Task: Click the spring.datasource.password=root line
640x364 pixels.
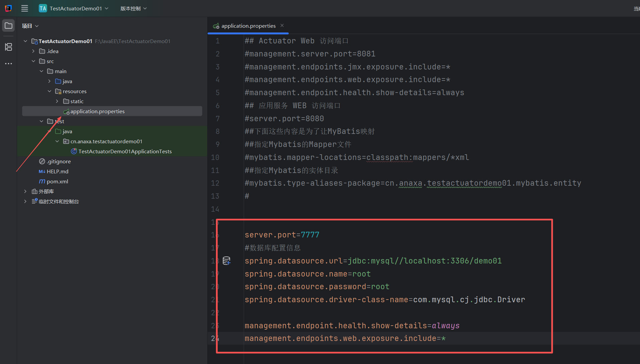Action: (x=317, y=287)
